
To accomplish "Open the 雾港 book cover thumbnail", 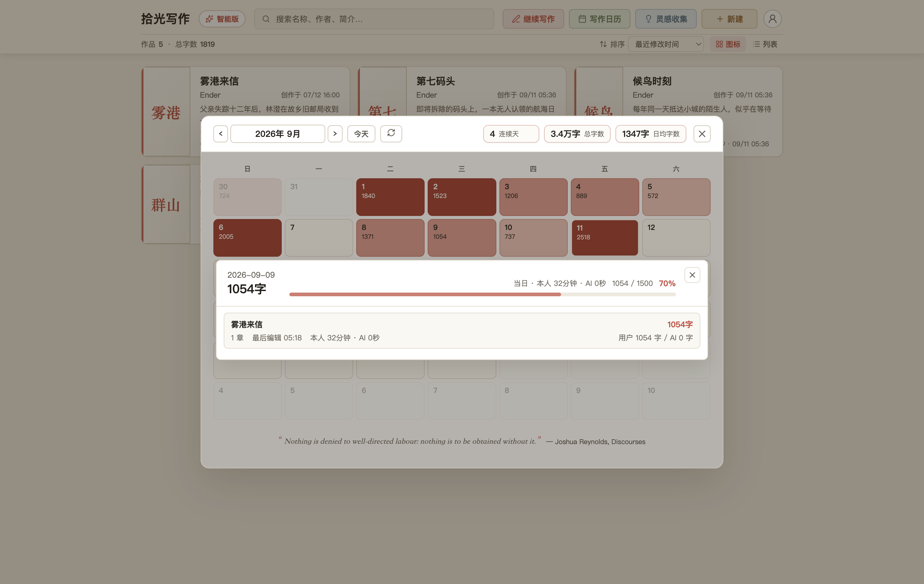I will point(166,112).
